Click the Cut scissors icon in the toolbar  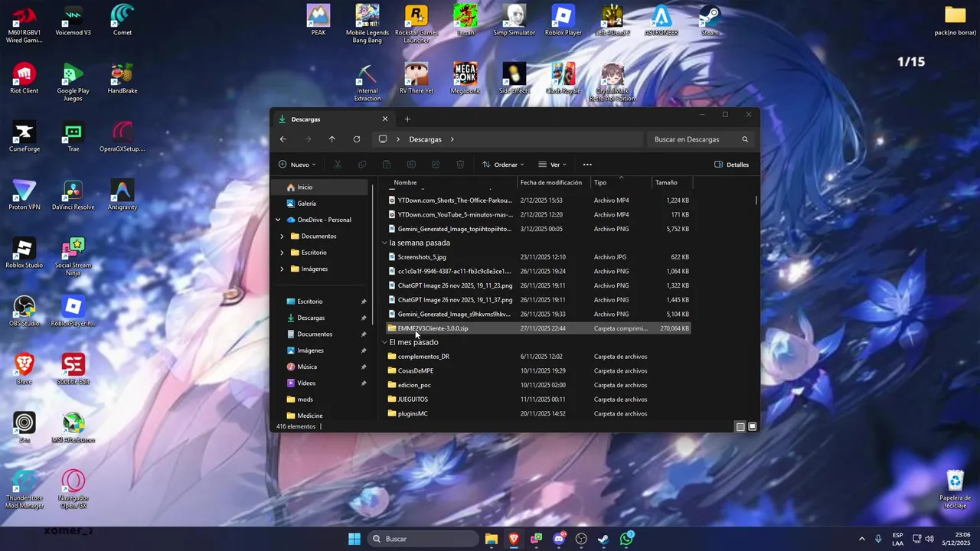coord(337,165)
